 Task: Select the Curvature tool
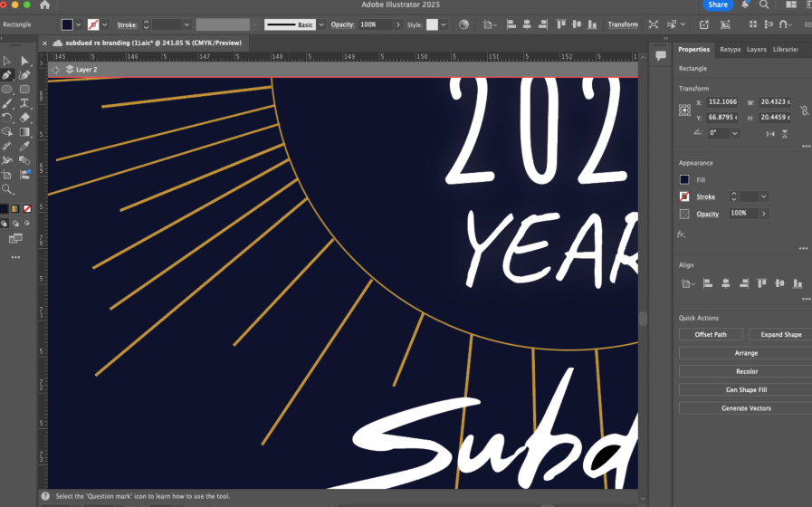[x=24, y=75]
